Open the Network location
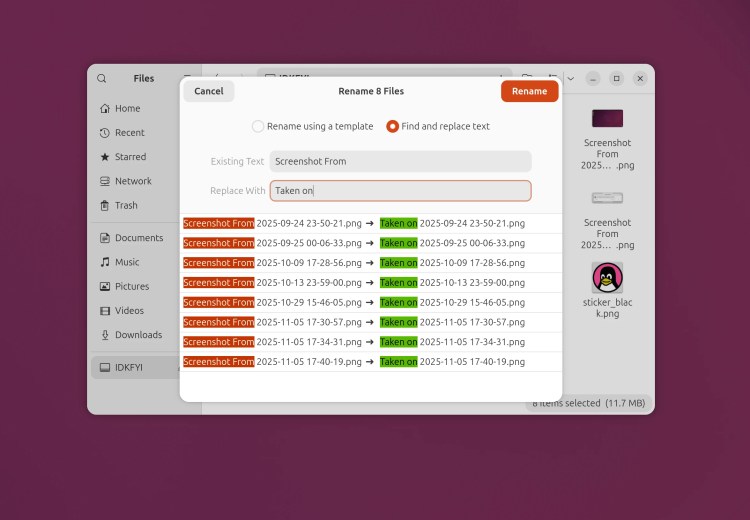The width and height of the screenshot is (750, 520). (x=133, y=181)
